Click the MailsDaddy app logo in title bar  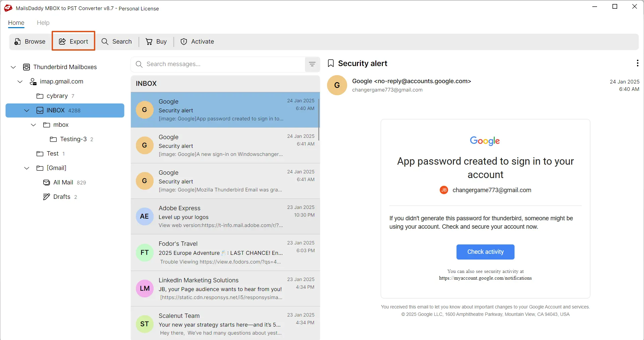pyautogui.click(x=8, y=8)
